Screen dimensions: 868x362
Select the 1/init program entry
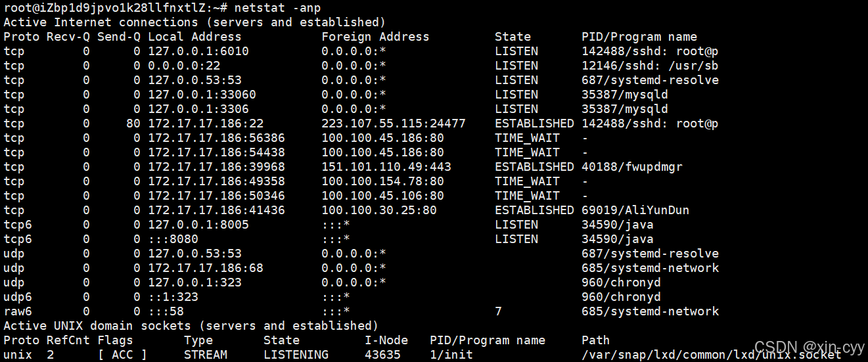(451, 355)
